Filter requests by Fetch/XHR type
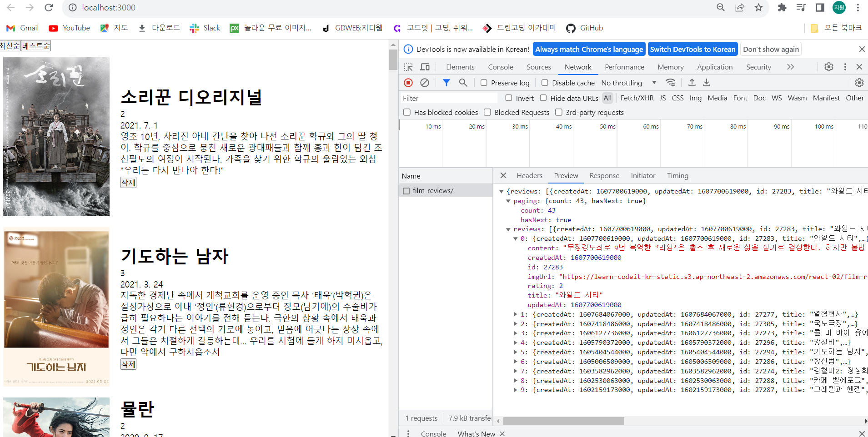 coord(637,98)
